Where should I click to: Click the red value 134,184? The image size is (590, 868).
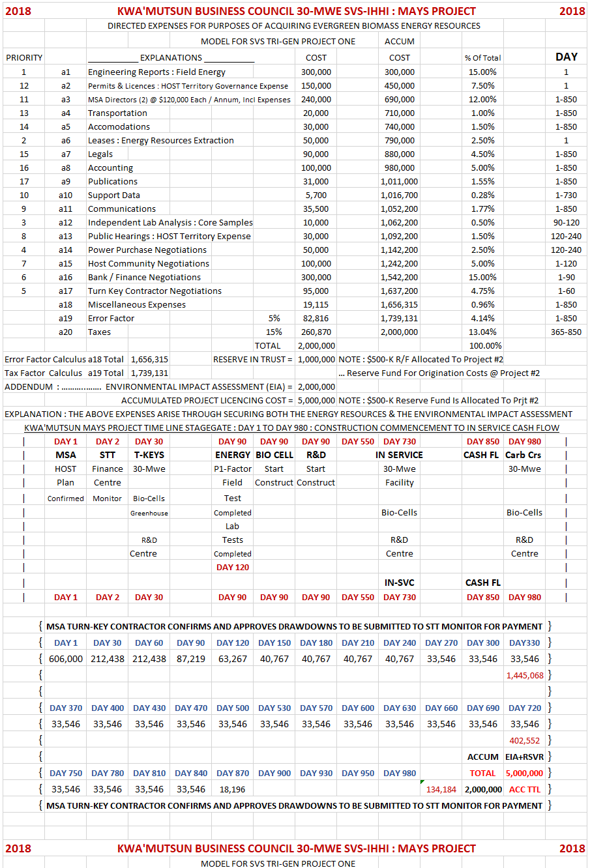(x=441, y=789)
